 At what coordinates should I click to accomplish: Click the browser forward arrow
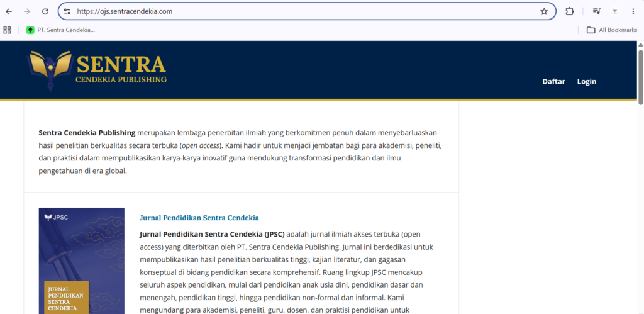tap(27, 11)
